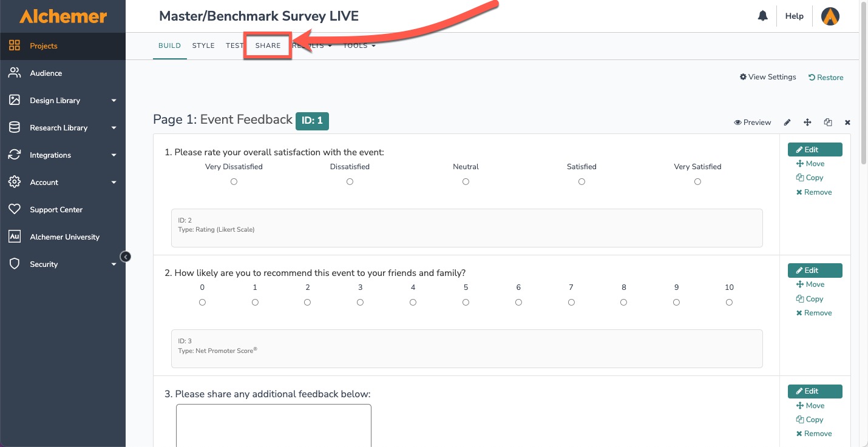Click the notifications bell icon
This screenshot has width=868, height=447.
[763, 16]
